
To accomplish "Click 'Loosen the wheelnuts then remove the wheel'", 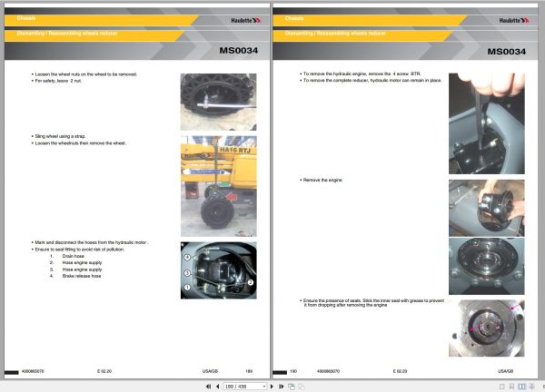I will pos(79,143).
